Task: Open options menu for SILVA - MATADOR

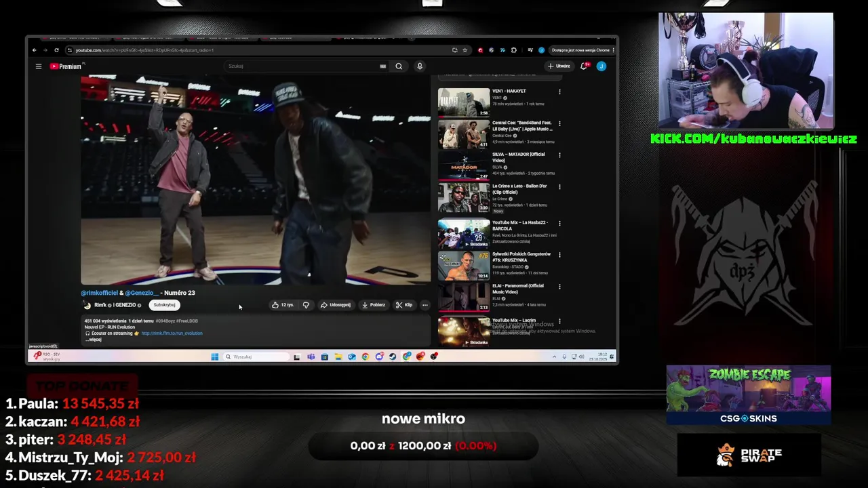Action: [559, 155]
